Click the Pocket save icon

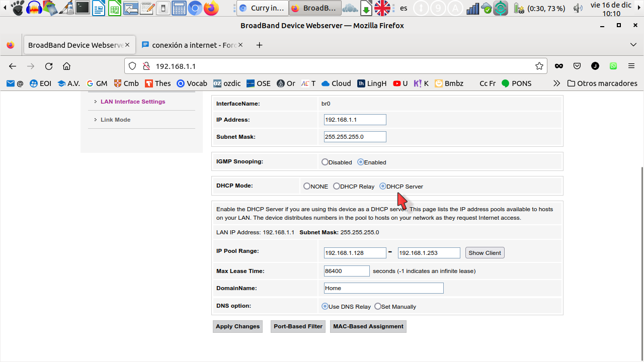(577, 66)
